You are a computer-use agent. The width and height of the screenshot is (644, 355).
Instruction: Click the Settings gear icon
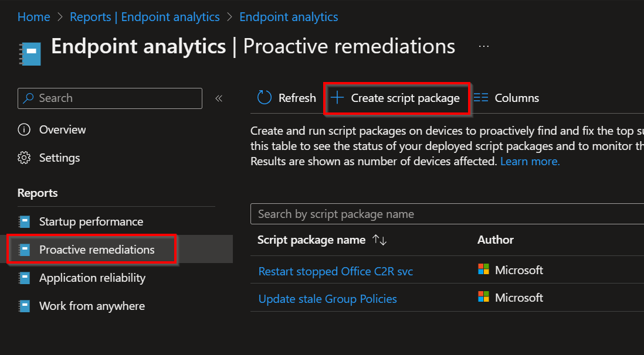coord(24,158)
